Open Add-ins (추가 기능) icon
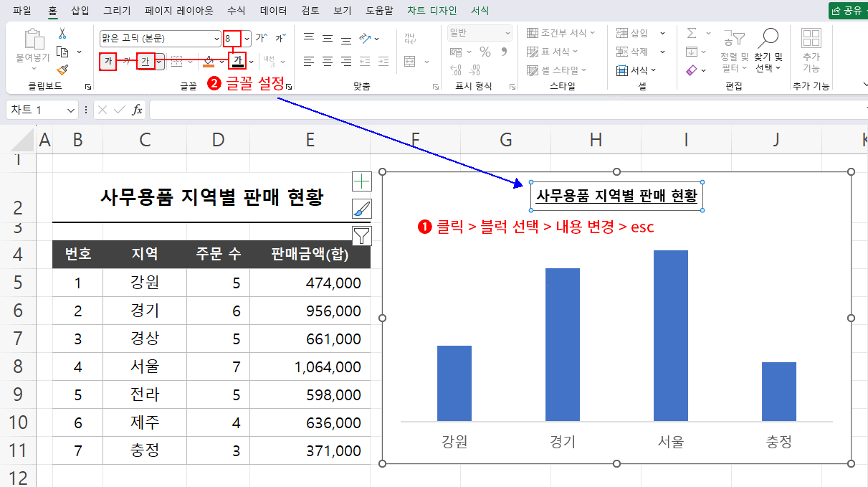This screenshot has width=868, height=487. [811, 51]
